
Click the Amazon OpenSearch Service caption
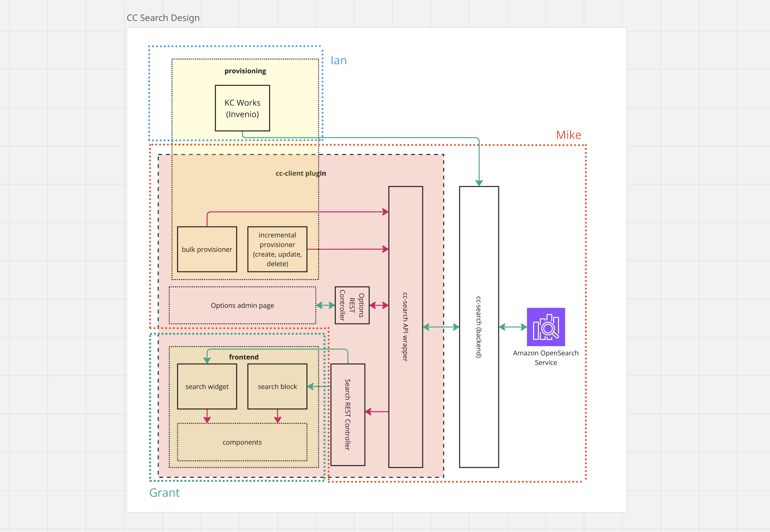[x=546, y=358]
